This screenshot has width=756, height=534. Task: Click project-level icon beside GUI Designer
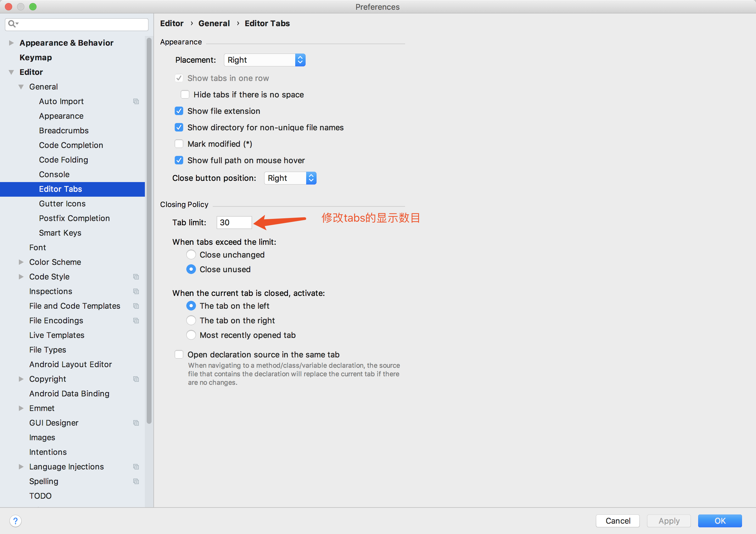pos(136,423)
